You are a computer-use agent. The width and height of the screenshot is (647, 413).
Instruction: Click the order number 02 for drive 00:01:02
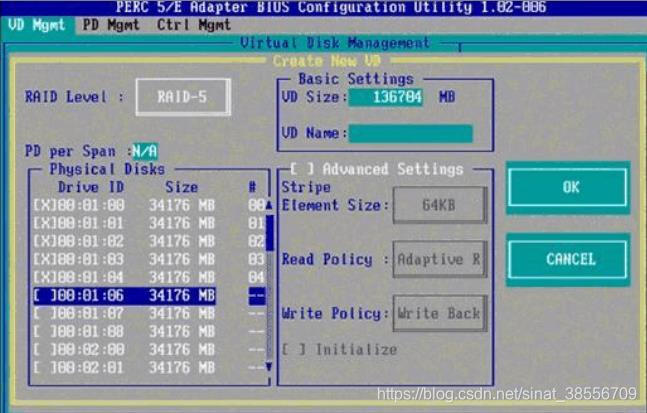256,241
